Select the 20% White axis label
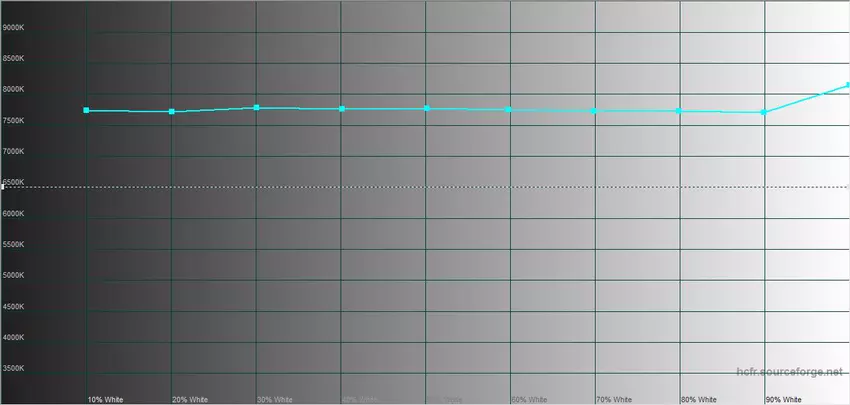Viewport: 850px width, 405px height. coord(190,399)
